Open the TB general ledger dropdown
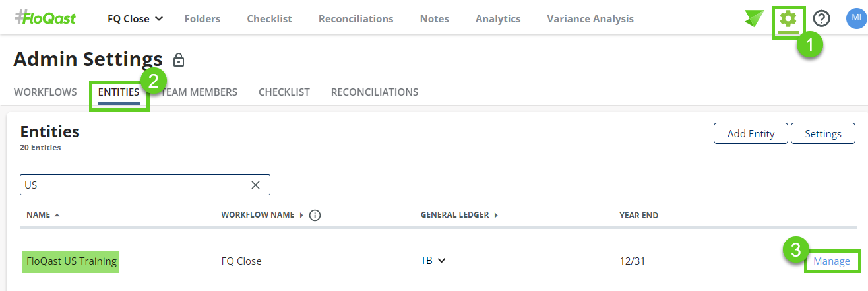 point(433,261)
